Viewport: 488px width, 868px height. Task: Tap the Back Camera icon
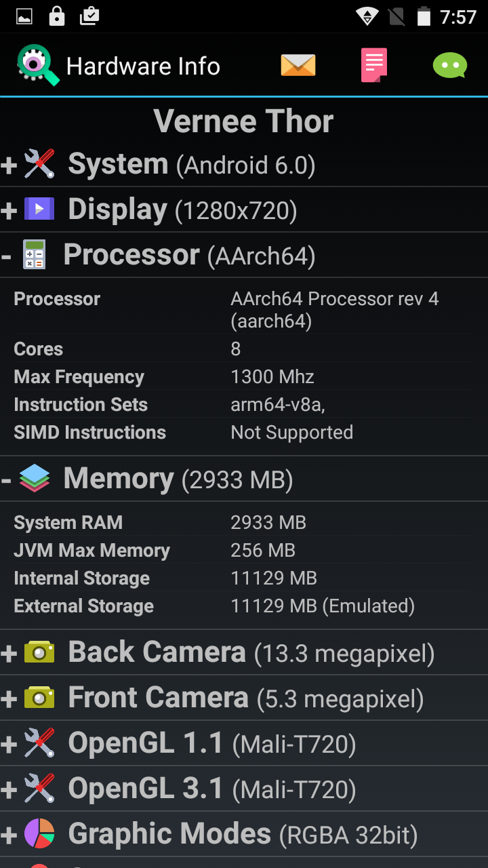pyautogui.click(x=39, y=652)
